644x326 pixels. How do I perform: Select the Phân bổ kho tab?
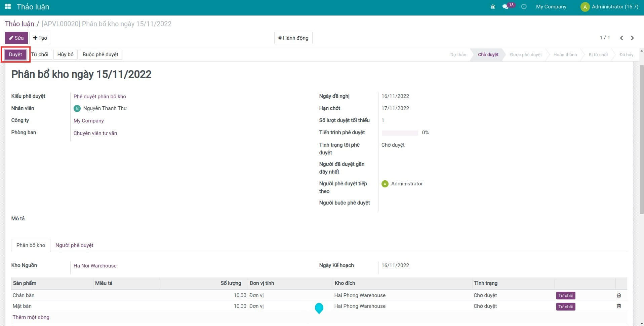[x=31, y=245]
